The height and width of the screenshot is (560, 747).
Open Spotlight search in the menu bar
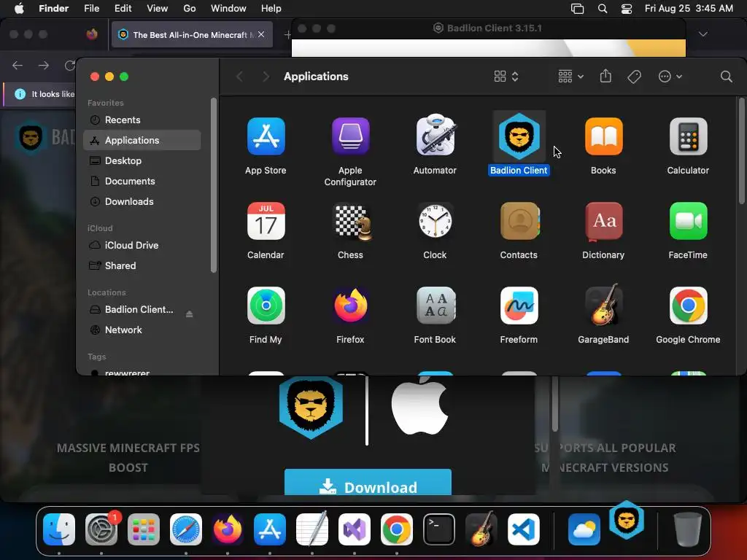click(602, 9)
